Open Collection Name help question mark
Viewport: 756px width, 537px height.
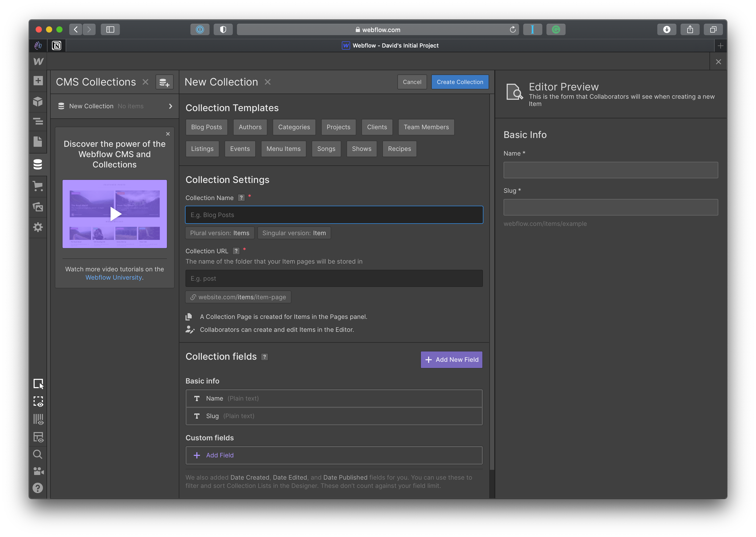[241, 198]
